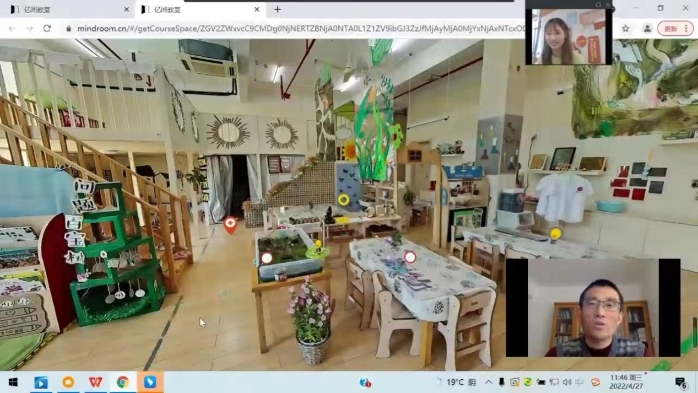Toggle the microphone icon in system tray
The height and width of the screenshot is (393, 698).
501,382
